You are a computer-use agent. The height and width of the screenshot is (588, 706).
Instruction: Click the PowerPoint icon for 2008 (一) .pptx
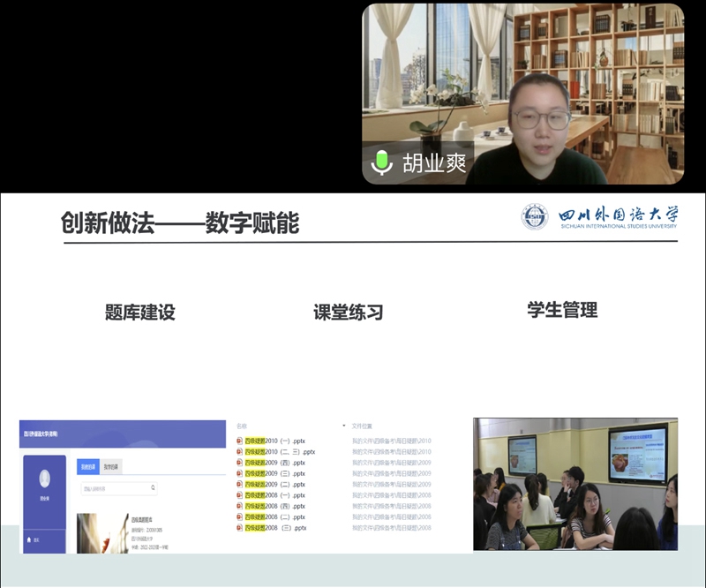(x=239, y=495)
